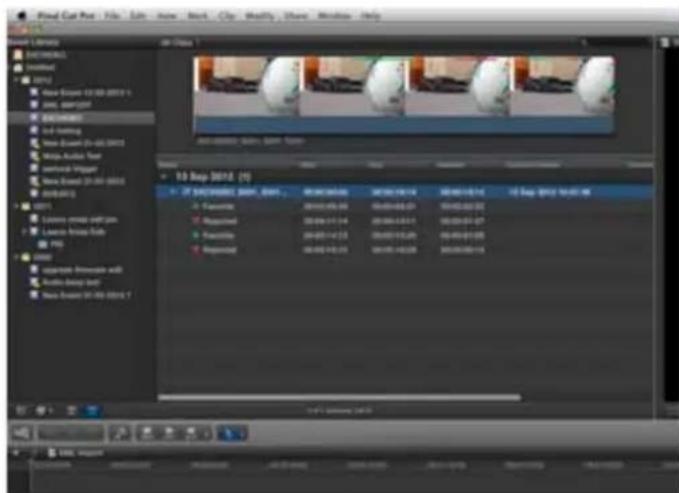Open the Window menu

[x=334, y=16]
